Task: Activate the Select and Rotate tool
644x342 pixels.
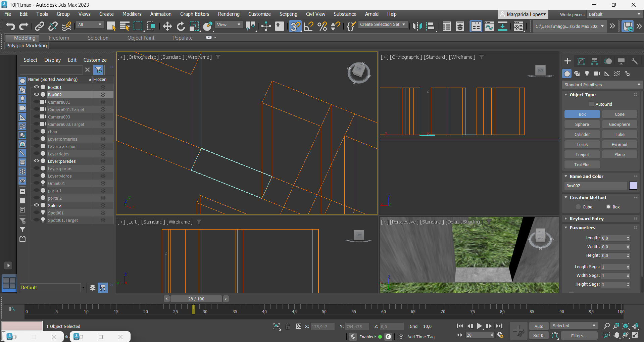Action: 181,26
